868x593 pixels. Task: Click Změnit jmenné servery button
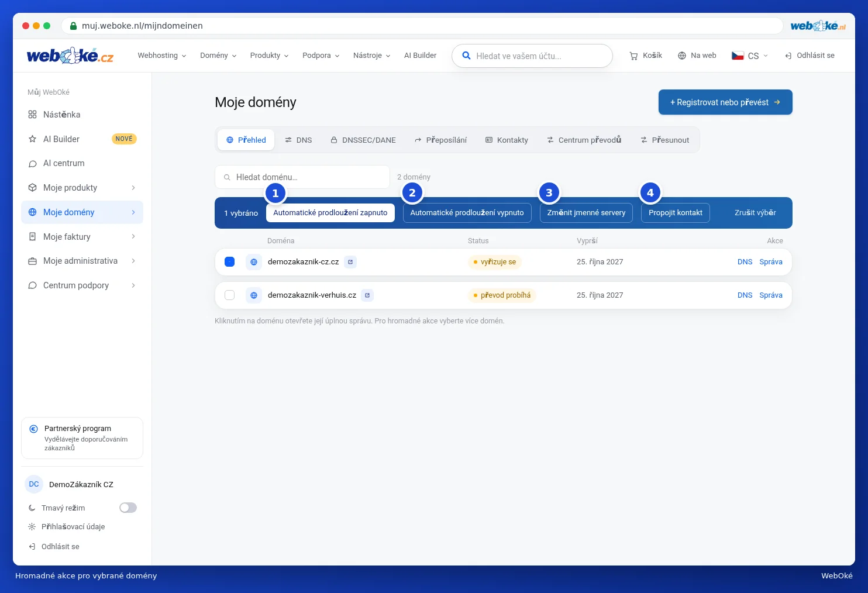[586, 213]
